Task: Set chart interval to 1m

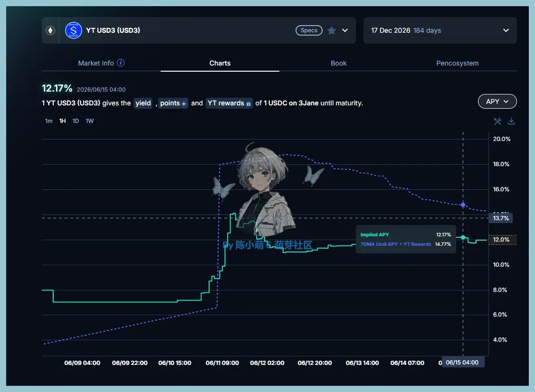Action: pos(49,121)
